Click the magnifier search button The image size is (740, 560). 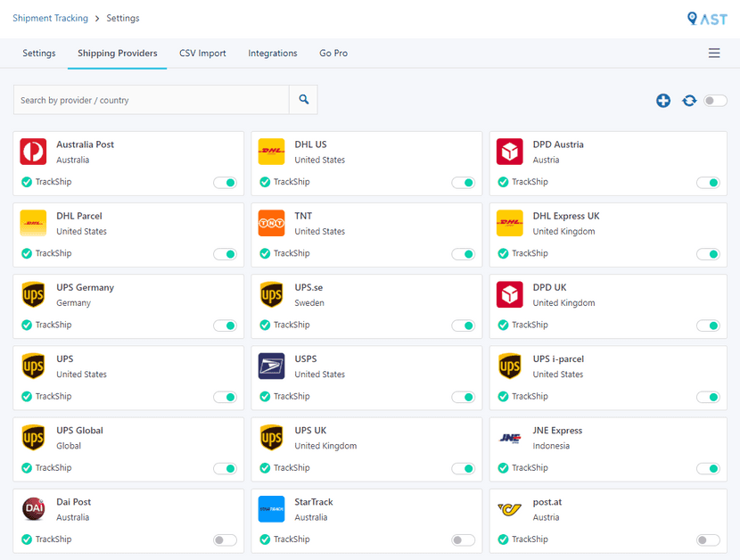point(303,100)
